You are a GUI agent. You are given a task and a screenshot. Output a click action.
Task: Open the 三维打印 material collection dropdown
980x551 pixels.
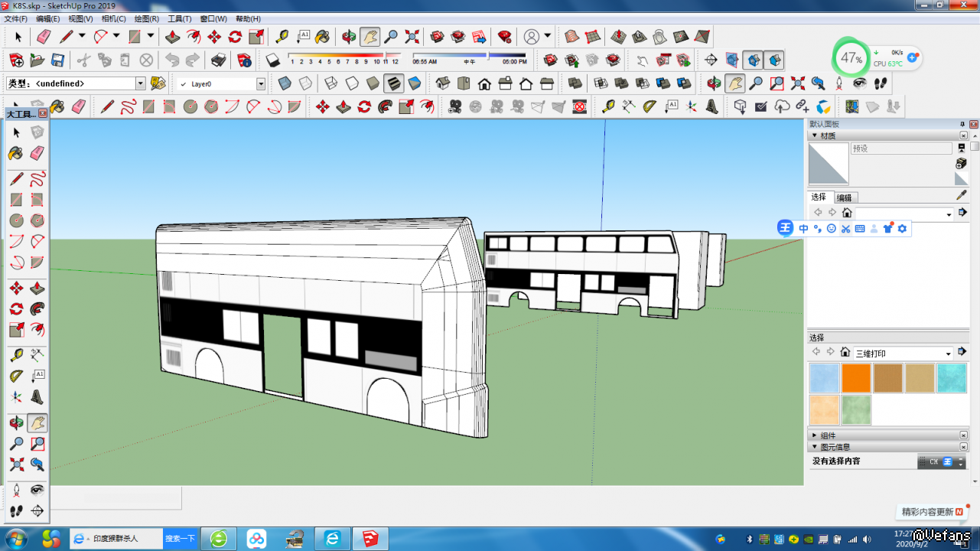pyautogui.click(x=949, y=354)
